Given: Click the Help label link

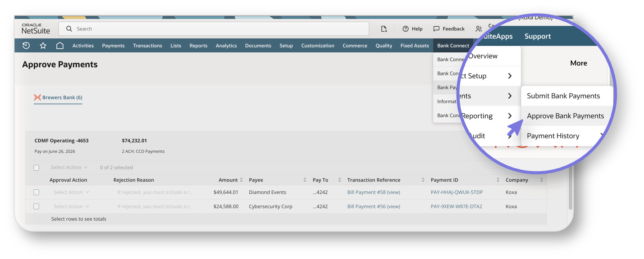Looking at the screenshot, I should coord(417,29).
